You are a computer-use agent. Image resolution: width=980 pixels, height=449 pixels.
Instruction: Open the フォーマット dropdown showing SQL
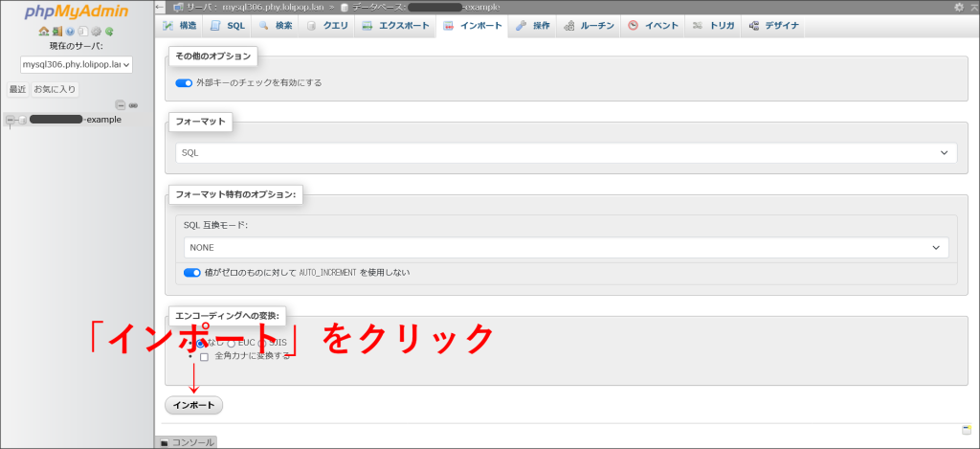point(567,152)
